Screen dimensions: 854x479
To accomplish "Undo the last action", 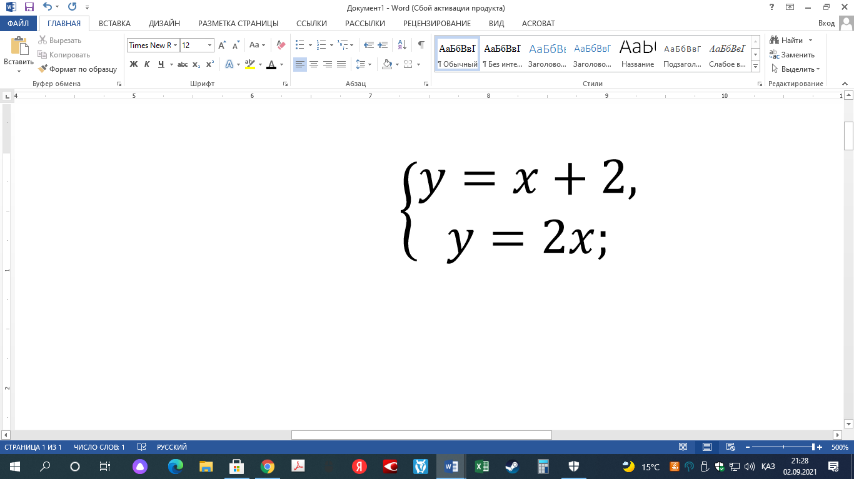I will click(47, 7).
